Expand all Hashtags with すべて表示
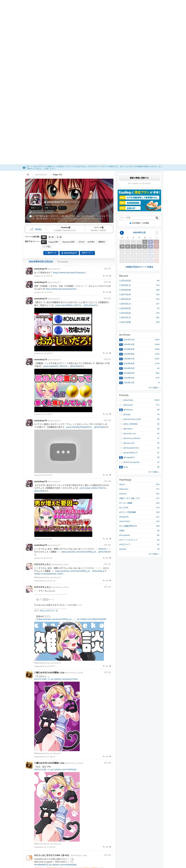The height and width of the screenshot is (868, 186). [154, 554]
